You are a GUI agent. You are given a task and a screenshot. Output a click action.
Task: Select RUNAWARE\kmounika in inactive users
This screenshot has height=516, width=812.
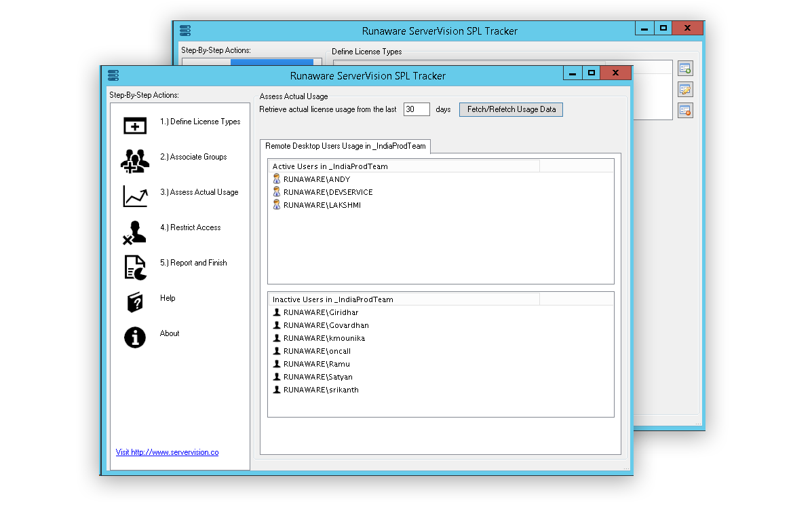324,338
